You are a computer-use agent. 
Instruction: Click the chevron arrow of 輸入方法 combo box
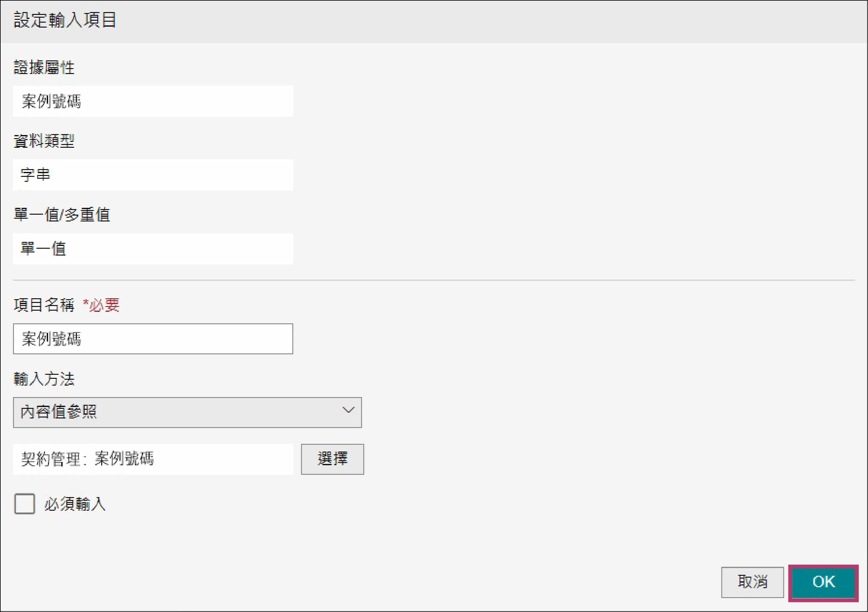(x=348, y=410)
